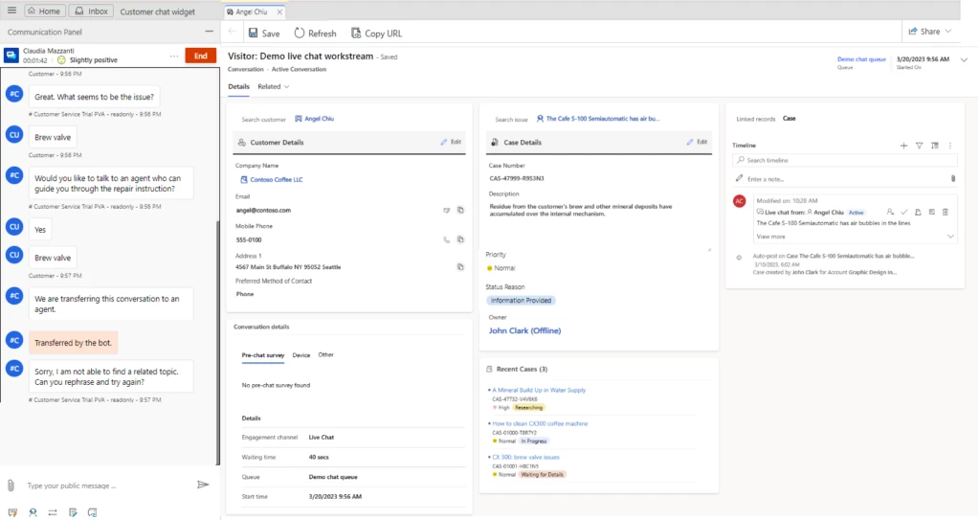980x520 pixels.
Task: Expand the Related tab dropdown
Action: [x=274, y=87]
